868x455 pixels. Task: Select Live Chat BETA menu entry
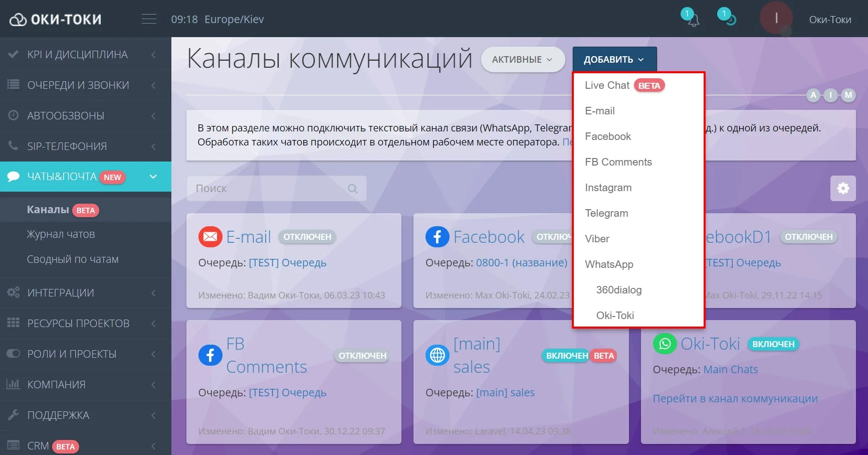(606, 85)
